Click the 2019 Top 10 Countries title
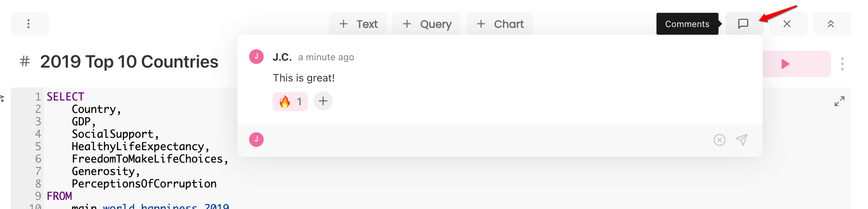Screen dimensions: 868x209 tap(129, 62)
